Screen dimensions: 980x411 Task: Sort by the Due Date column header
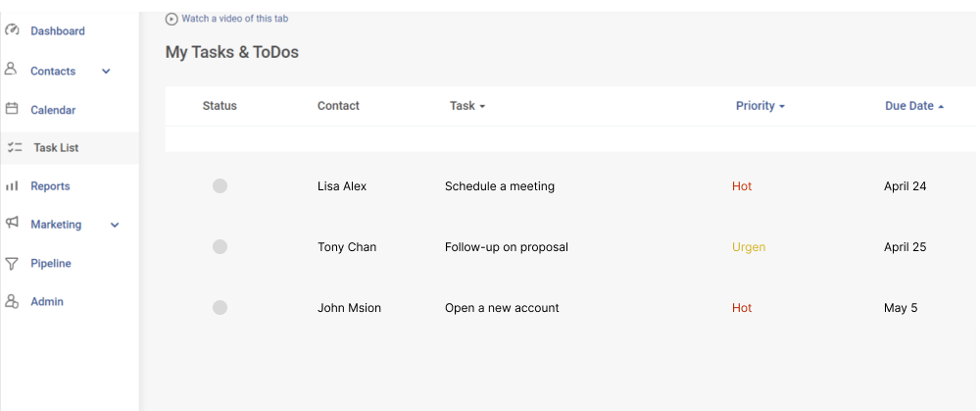pyautogui.click(x=914, y=106)
